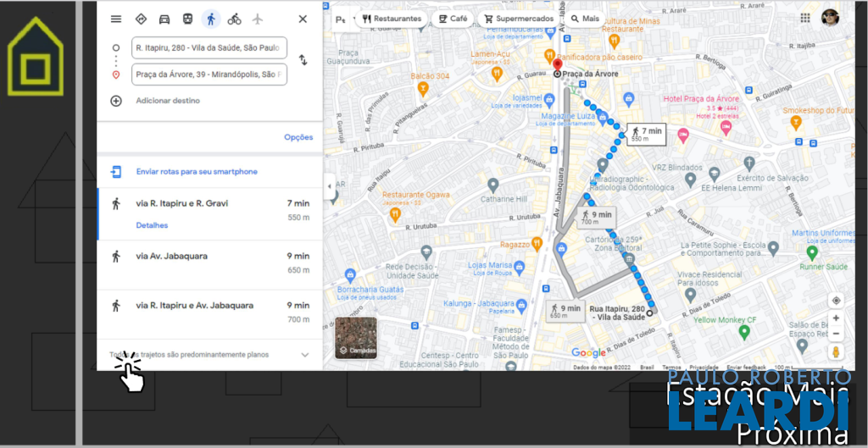868x448 pixels.
Task: Click Enviar rotas para seu smartphone
Action: (x=197, y=171)
